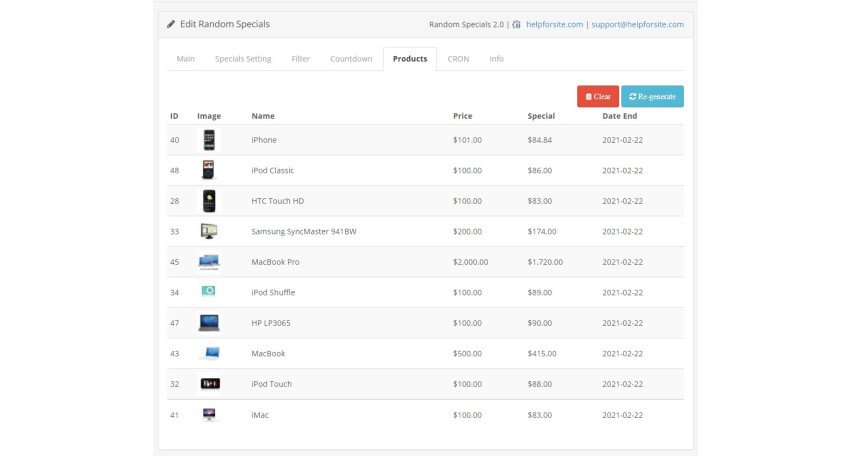Click the Re-generate button

pos(652,96)
